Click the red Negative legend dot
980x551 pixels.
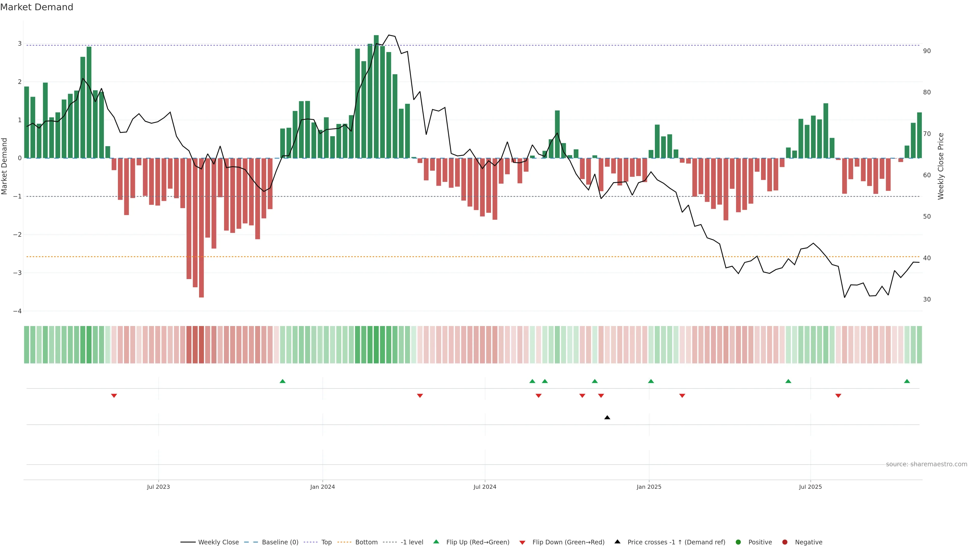click(x=785, y=542)
